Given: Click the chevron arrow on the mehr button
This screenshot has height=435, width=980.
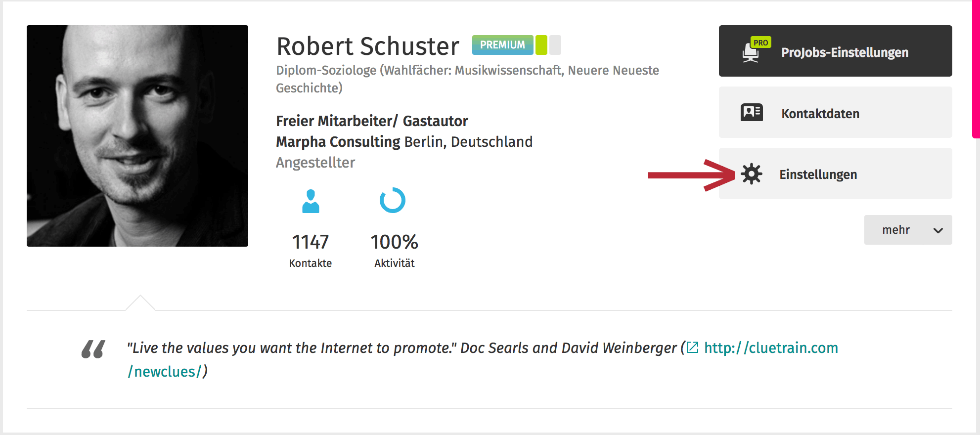Looking at the screenshot, I should [938, 230].
